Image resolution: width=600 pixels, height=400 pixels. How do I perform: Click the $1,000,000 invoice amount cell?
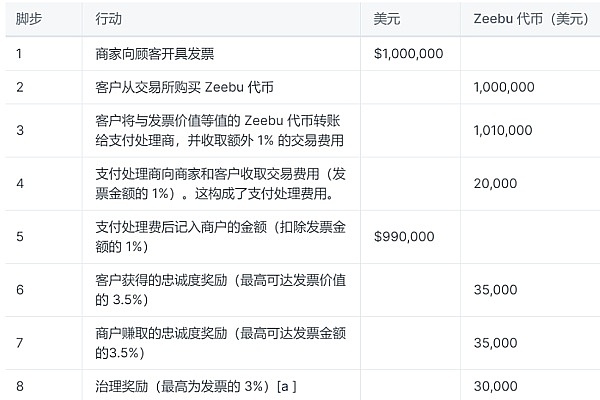[x=409, y=52]
